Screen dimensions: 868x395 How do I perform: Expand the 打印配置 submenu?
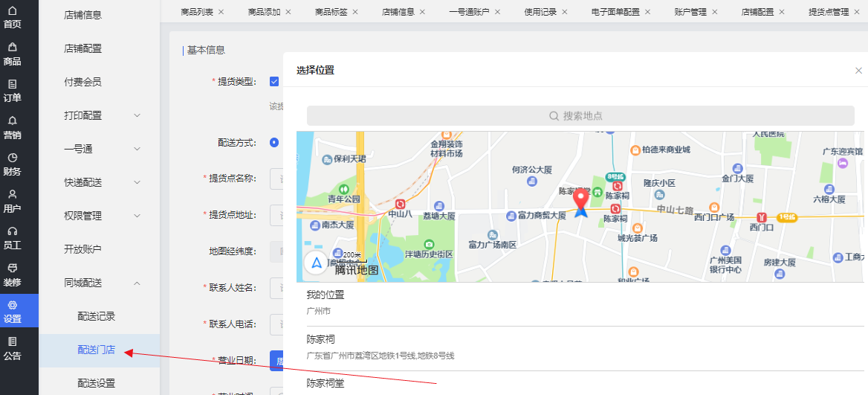[x=137, y=115]
